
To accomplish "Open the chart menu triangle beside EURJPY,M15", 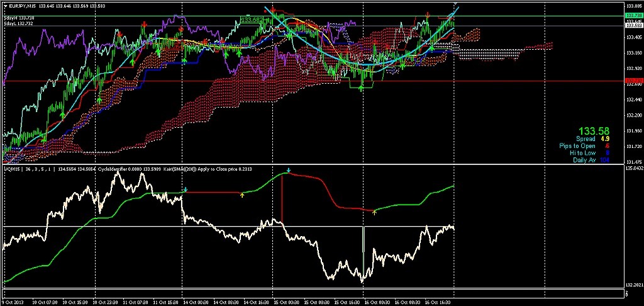I will pos(5,6).
